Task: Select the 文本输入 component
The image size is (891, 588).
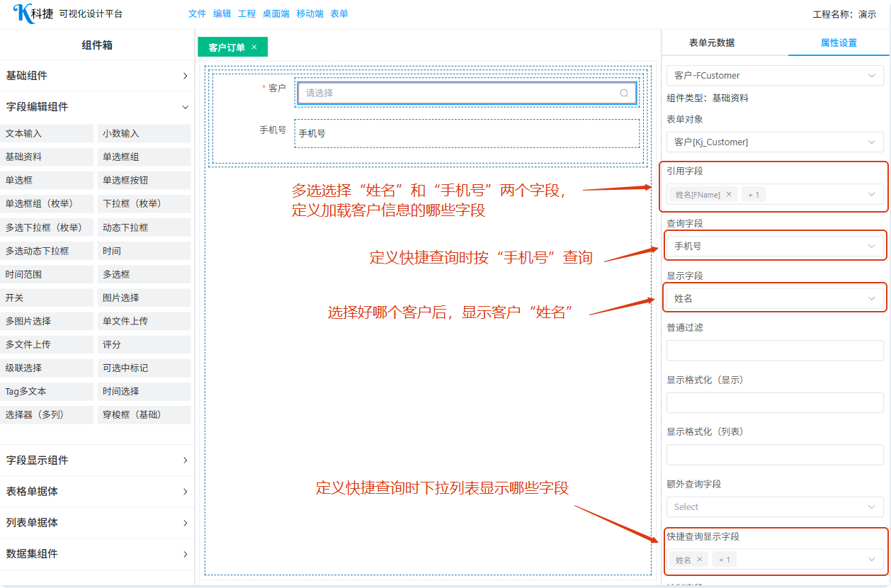Action: tap(48, 134)
